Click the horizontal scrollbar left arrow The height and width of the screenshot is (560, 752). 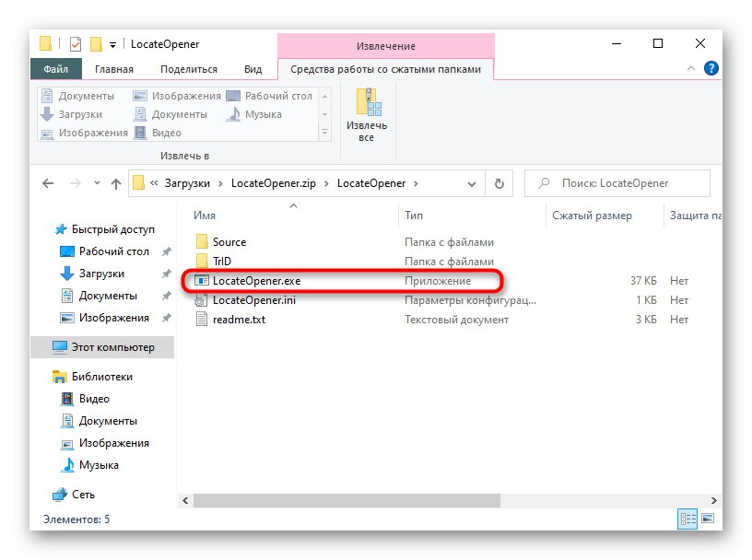pos(185,500)
